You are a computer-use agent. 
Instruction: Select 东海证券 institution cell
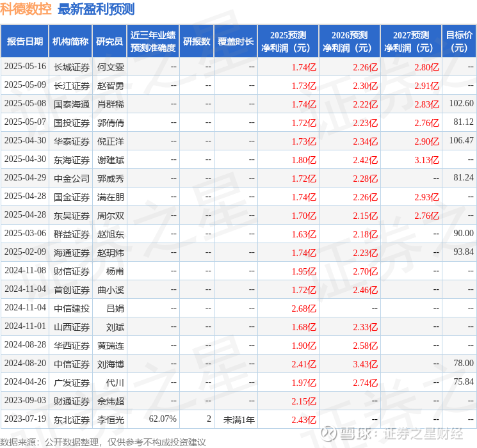pos(72,160)
